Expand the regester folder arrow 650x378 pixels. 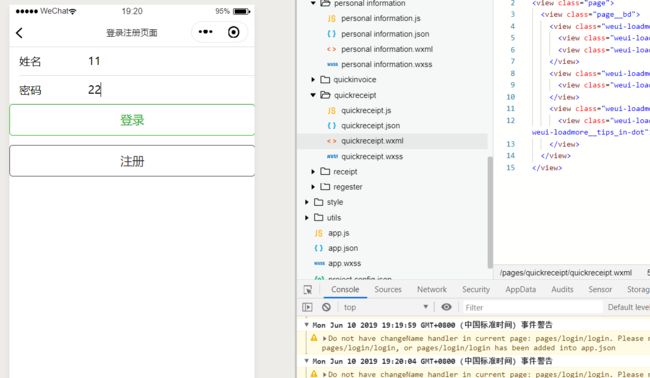[x=313, y=187]
